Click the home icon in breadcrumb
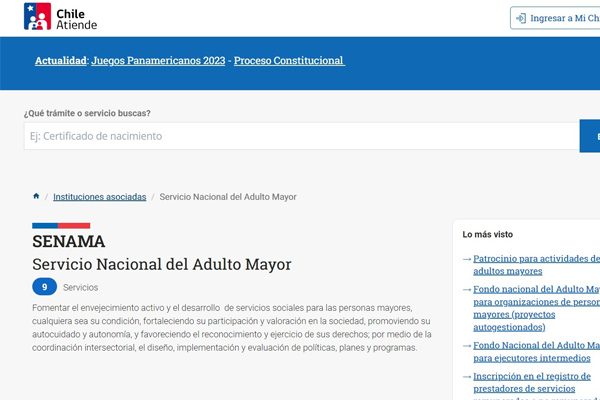Screen dimensions: 600x400 tap(36, 196)
